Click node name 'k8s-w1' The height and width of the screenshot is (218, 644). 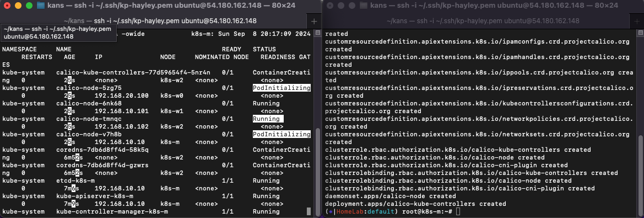(x=172, y=111)
